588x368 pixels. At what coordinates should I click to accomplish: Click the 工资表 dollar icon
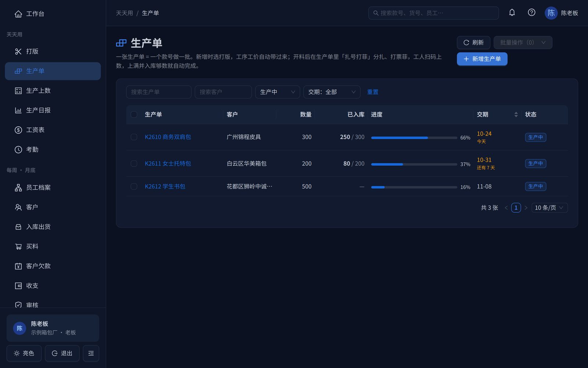click(x=18, y=130)
